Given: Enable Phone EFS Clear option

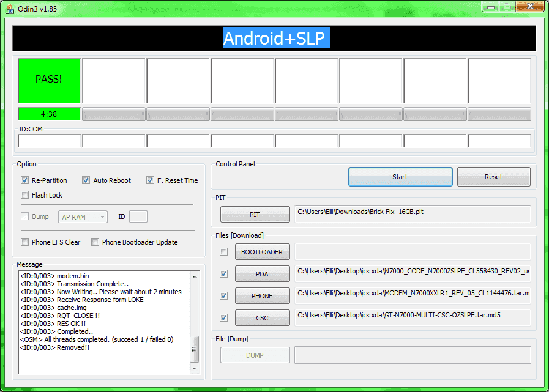Looking at the screenshot, I should [x=24, y=242].
